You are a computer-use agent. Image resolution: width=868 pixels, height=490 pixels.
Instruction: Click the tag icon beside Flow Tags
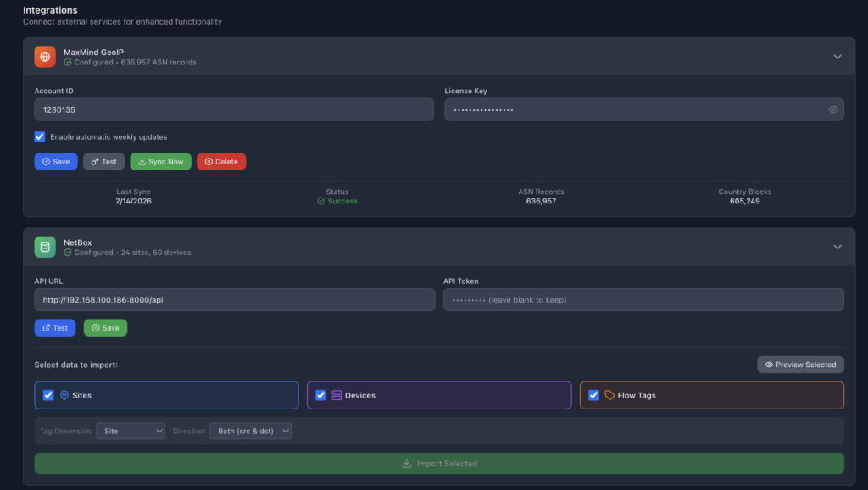(609, 395)
